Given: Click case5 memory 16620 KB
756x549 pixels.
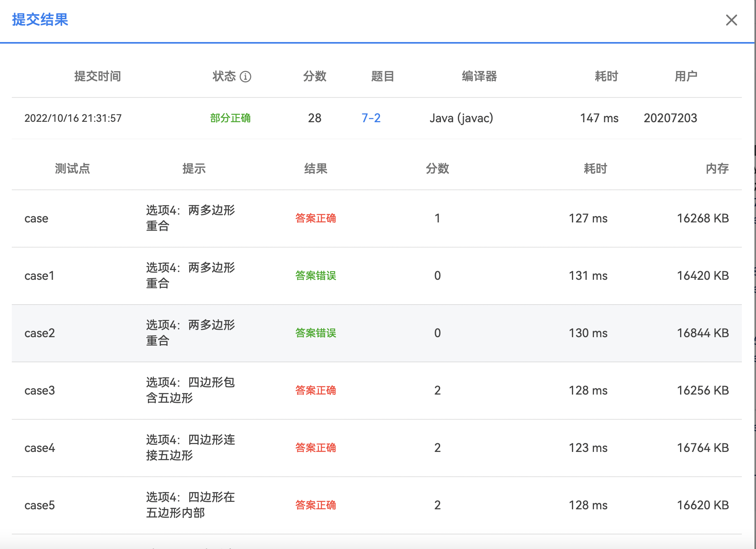Looking at the screenshot, I should coord(703,505).
